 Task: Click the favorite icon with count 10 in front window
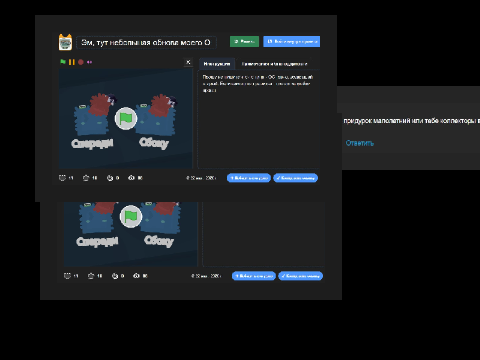point(86,178)
